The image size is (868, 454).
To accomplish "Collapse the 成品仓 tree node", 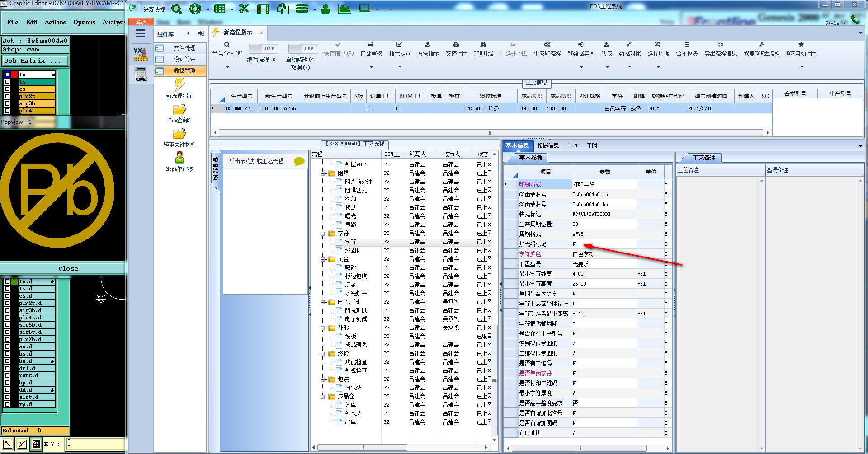I will pos(323,396).
